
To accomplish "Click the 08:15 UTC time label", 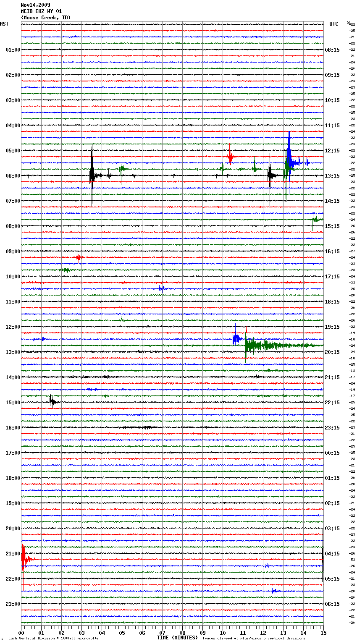I will tap(332, 50).
